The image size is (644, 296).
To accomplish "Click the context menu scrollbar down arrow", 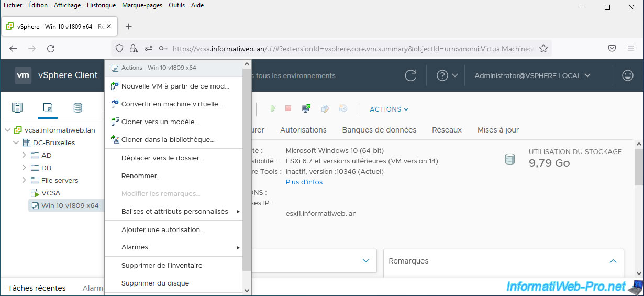I will tap(247, 290).
